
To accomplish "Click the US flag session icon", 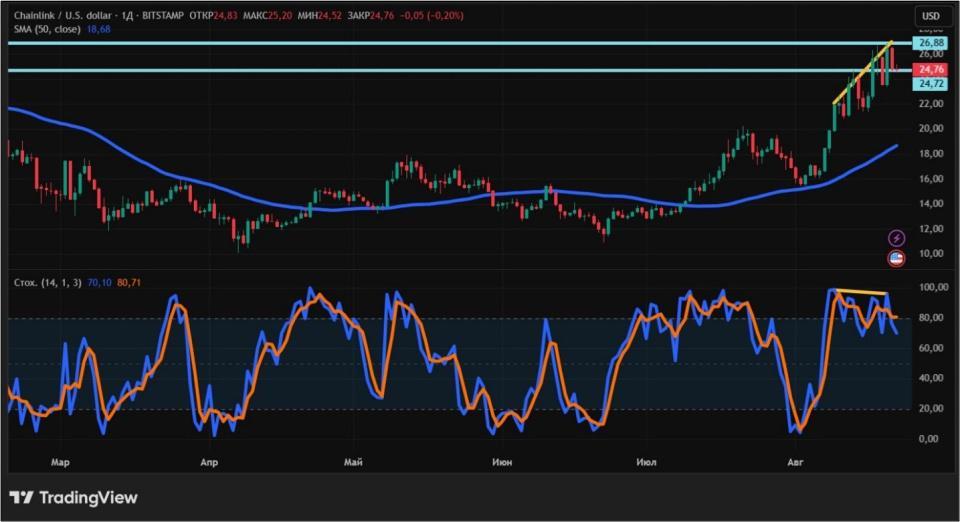I will (897, 259).
